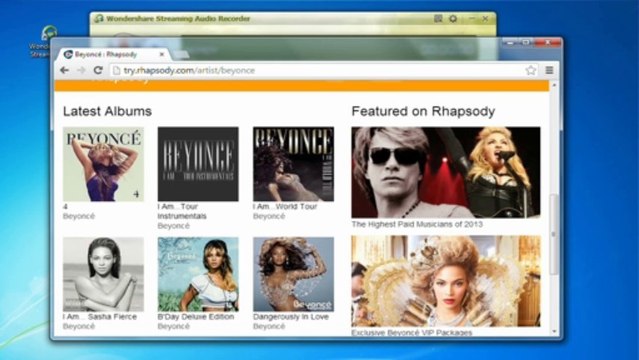Click the I Am... Sasha Fierce title link
Viewport: 639px width, 360px height.
100,317
